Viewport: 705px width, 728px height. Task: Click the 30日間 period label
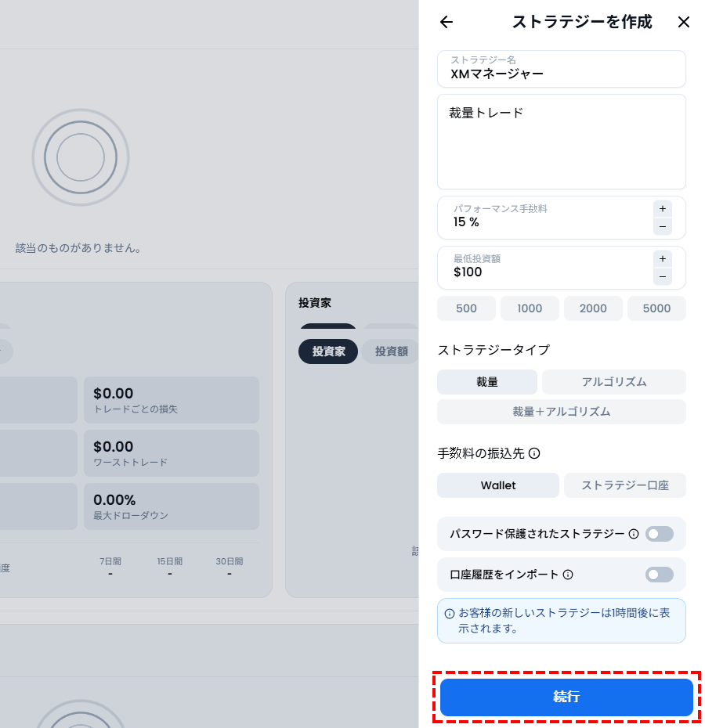pyautogui.click(x=229, y=561)
